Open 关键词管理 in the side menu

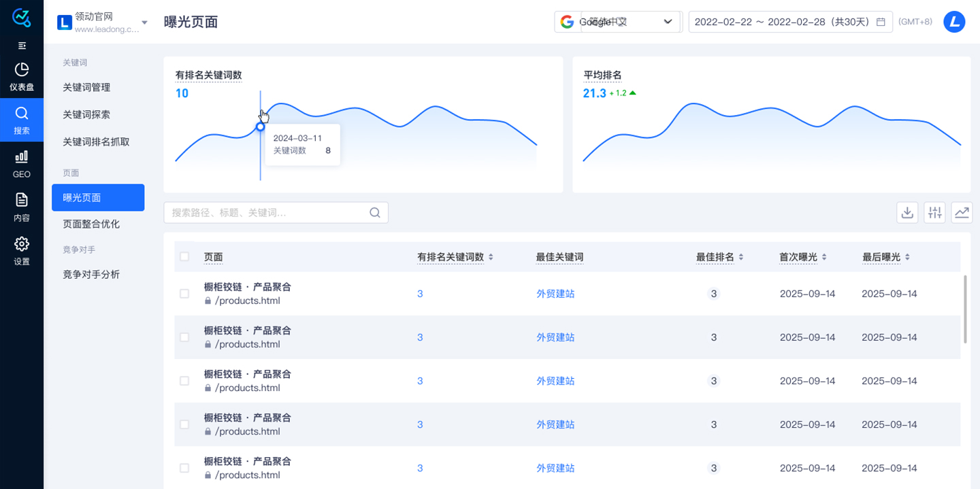pos(86,87)
